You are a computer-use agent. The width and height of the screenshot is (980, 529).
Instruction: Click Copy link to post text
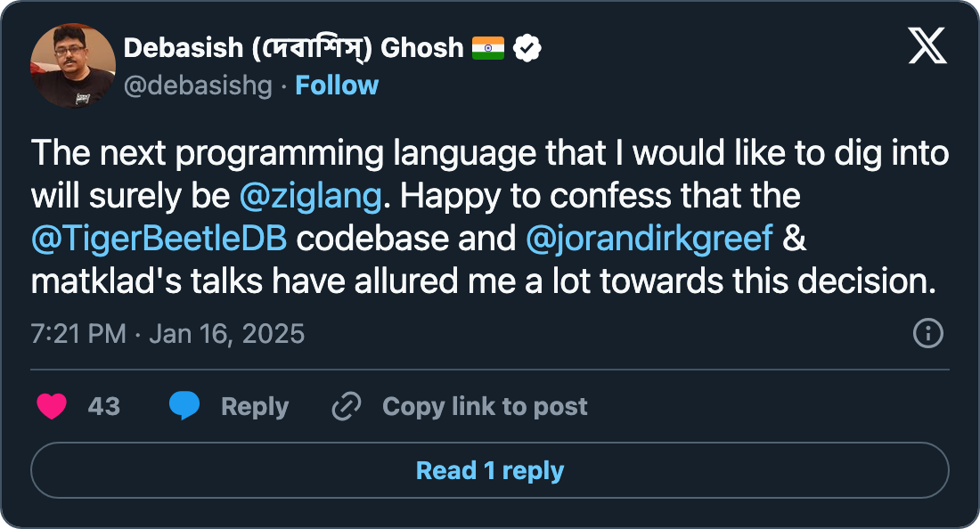[485, 407]
